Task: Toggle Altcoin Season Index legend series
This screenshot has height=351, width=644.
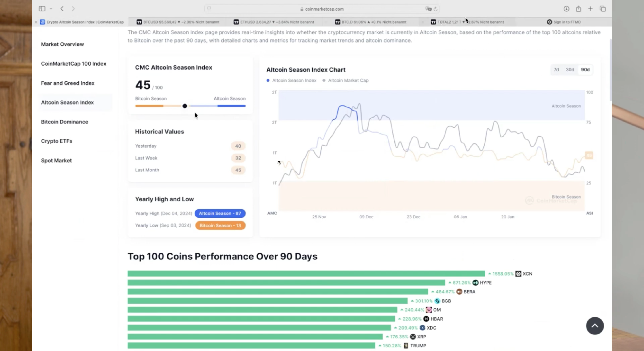Action: click(292, 80)
